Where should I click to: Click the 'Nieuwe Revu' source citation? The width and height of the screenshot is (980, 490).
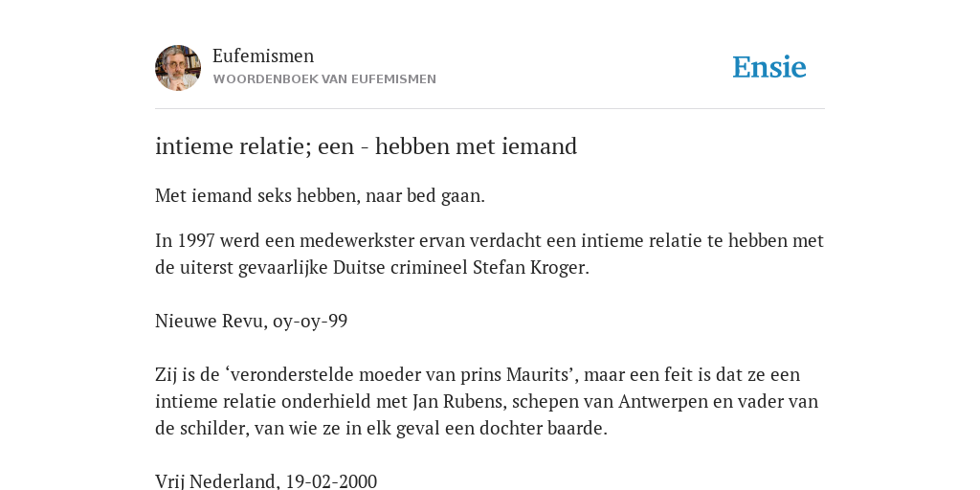252,322
